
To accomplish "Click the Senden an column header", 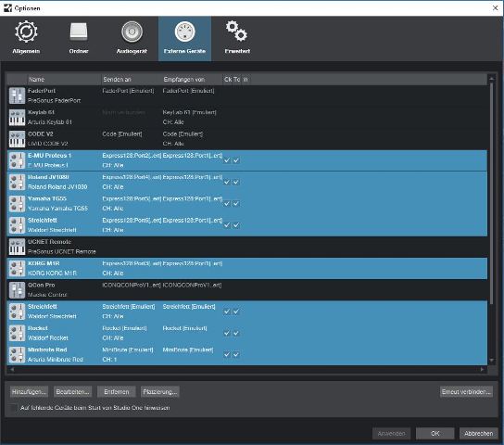I will pyautogui.click(x=132, y=80).
